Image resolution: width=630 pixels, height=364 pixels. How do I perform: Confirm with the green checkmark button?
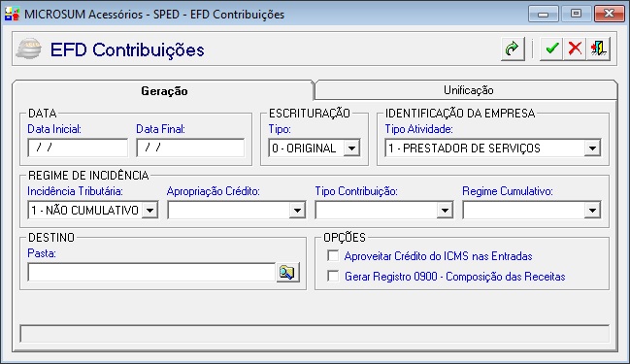551,50
